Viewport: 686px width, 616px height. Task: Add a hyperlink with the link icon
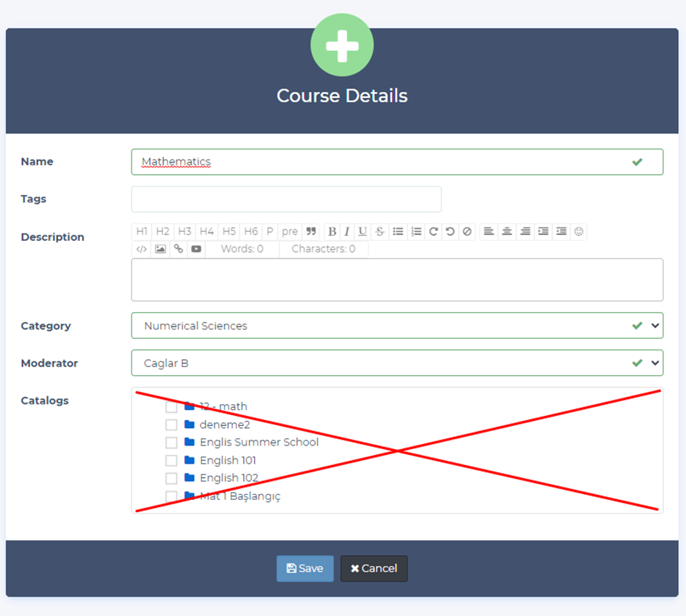coord(179,249)
